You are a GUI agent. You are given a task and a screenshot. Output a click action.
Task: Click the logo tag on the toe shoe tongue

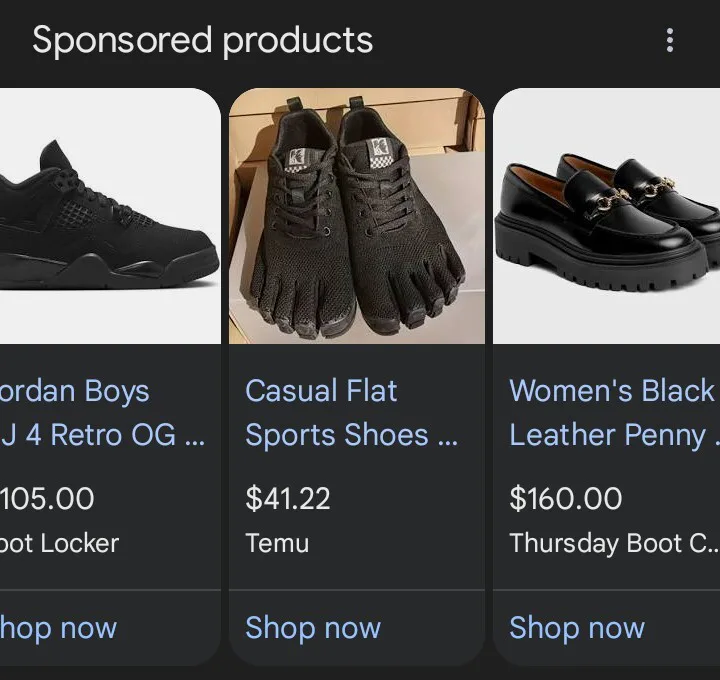[297, 157]
